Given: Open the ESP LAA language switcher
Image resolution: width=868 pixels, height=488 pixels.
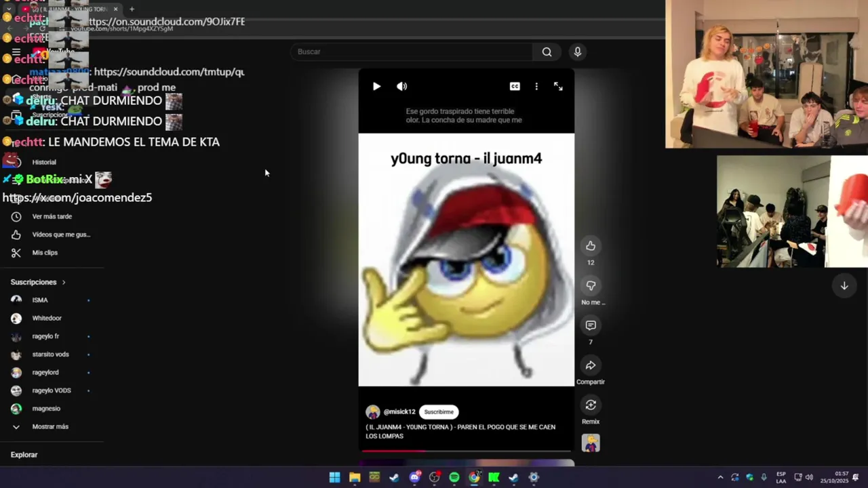Looking at the screenshot, I should (781, 477).
